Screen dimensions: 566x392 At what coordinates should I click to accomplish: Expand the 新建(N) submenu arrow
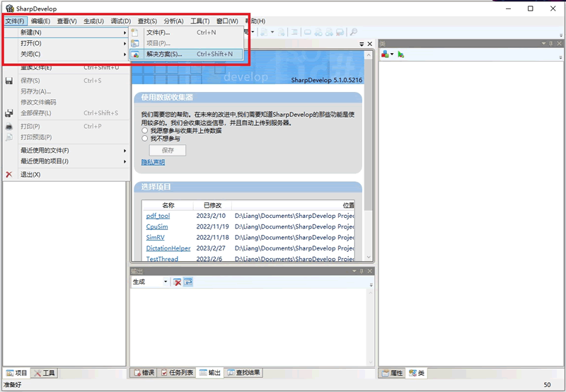pos(125,33)
